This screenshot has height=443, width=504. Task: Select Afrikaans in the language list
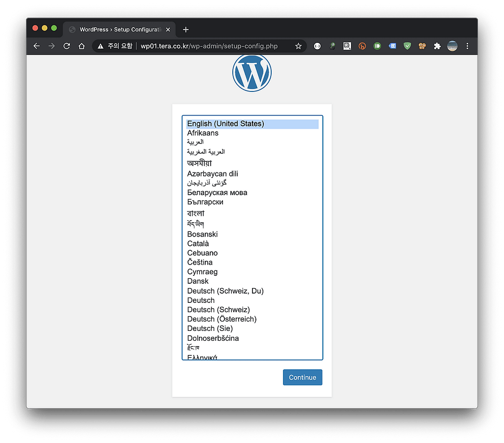[x=252, y=133]
